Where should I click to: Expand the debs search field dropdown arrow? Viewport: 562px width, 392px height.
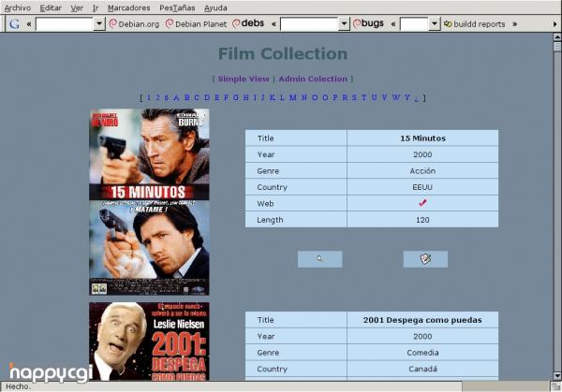343,24
